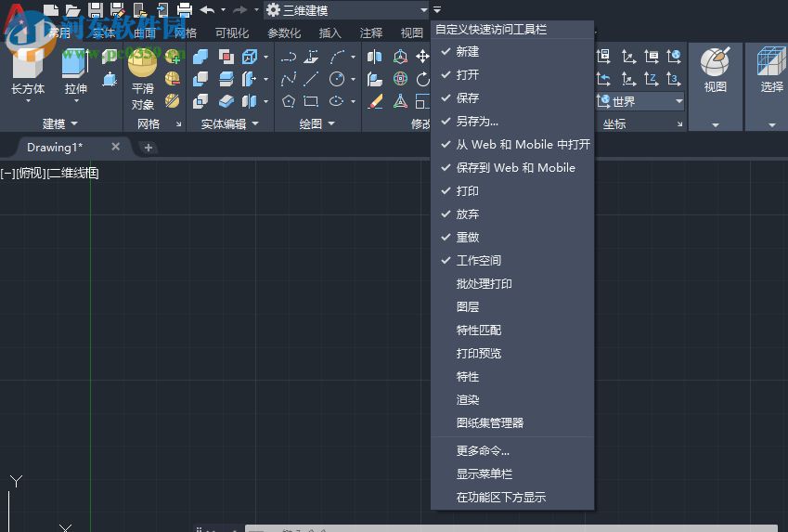
Task: Expand the 长方体 solid primitives dropdown arrow
Action: click(28, 101)
